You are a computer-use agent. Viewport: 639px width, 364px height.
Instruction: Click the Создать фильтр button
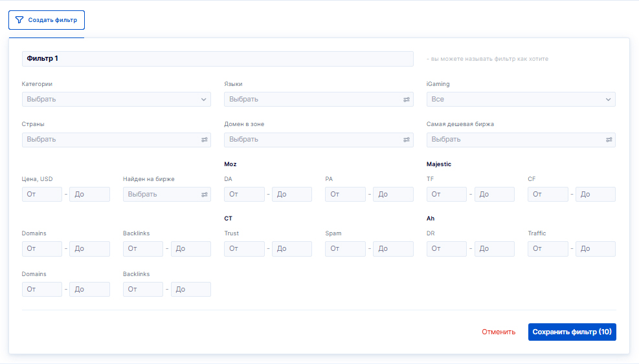pyautogui.click(x=47, y=20)
